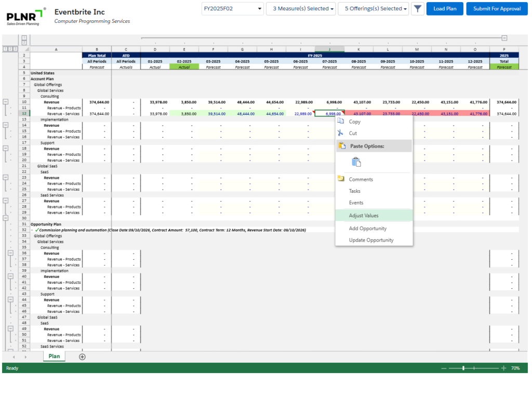
Task: Select column J header
Action: click(x=329, y=49)
